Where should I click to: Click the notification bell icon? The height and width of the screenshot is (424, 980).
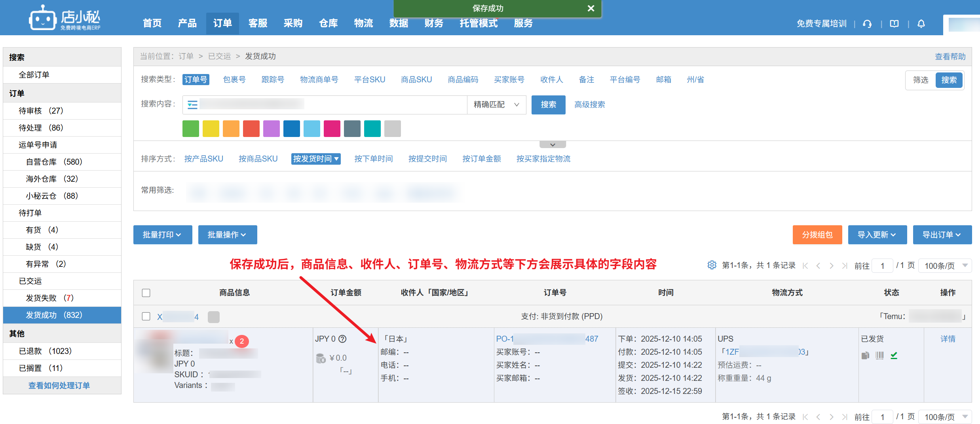pyautogui.click(x=921, y=24)
